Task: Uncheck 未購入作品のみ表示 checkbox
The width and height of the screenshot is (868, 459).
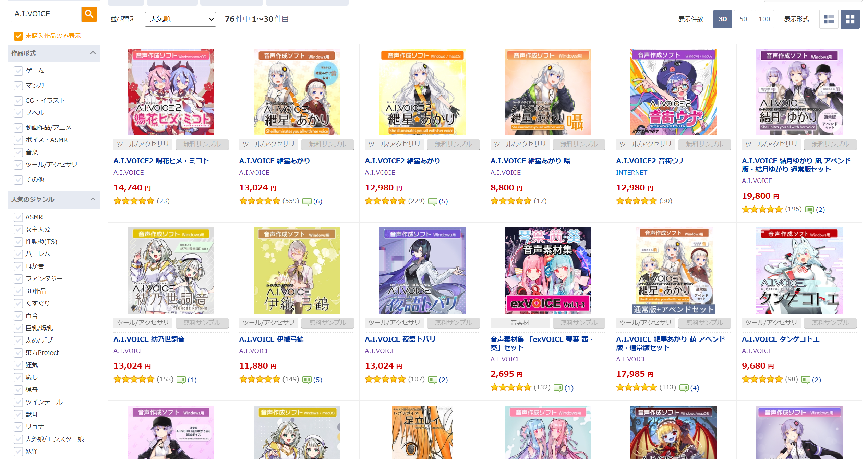Action: (x=18, y=36)
